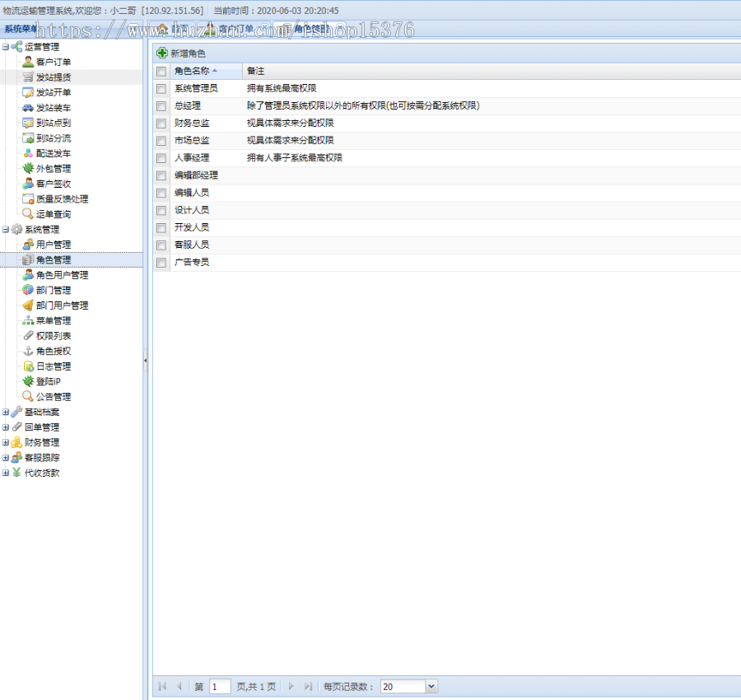
Task: Check the 系统管理员 row checkbox
Action: [x=161, y=89]
